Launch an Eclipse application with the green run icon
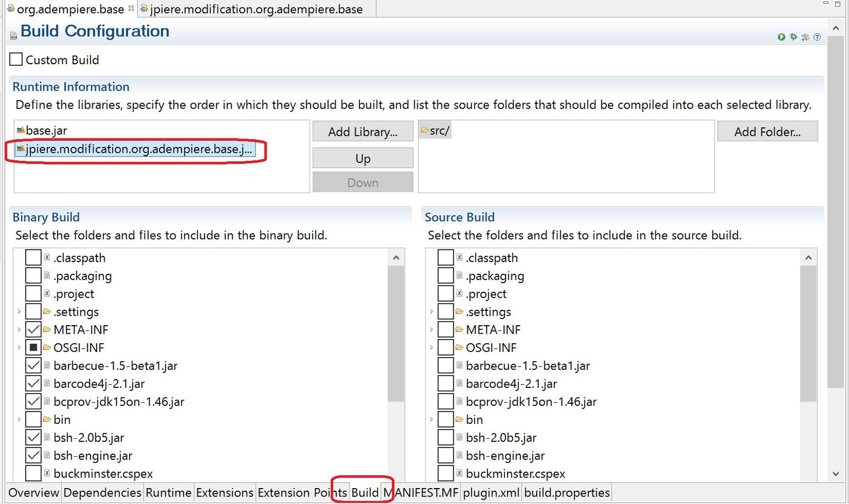Image resolution: width=849 pixels, height=504 pixels. point(781,37)
